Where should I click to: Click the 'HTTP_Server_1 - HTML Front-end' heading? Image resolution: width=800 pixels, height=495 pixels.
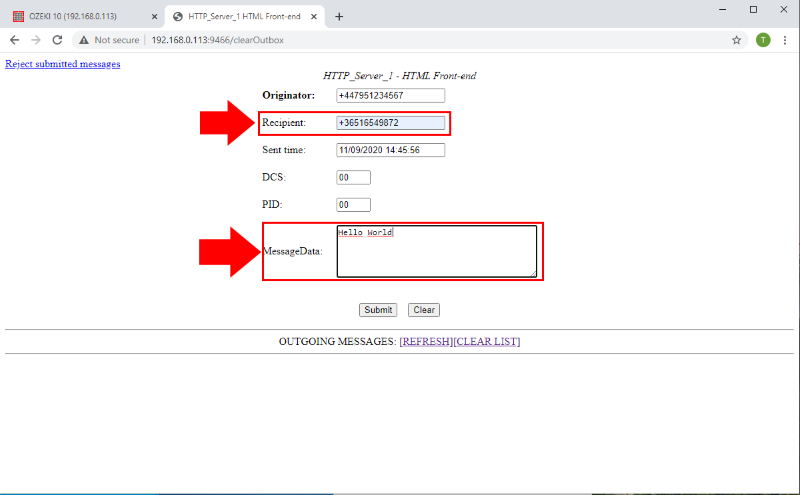point(399,76)
